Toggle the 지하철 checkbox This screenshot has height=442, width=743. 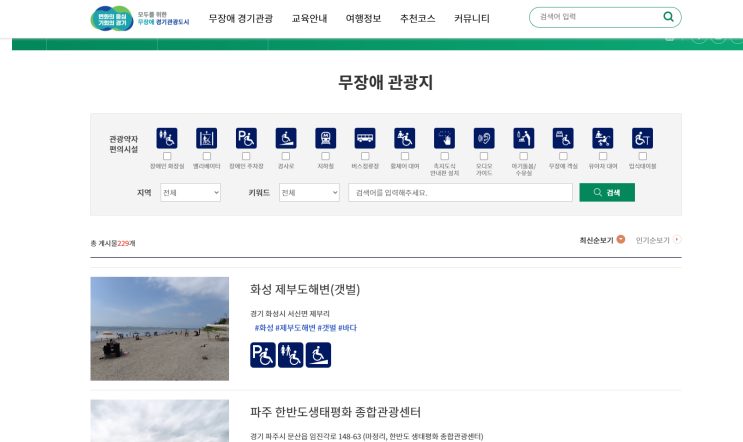(326, 156)
